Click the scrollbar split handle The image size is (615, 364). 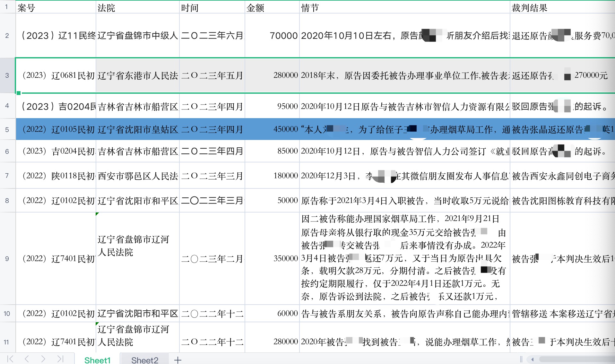click(x=521, y=359)
